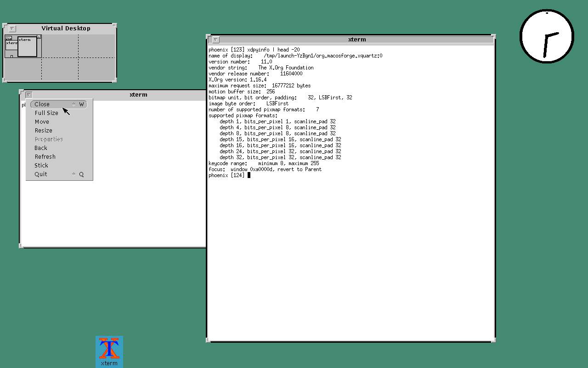Click the 'version number: 11.0' line

click(x=240, y=62)
